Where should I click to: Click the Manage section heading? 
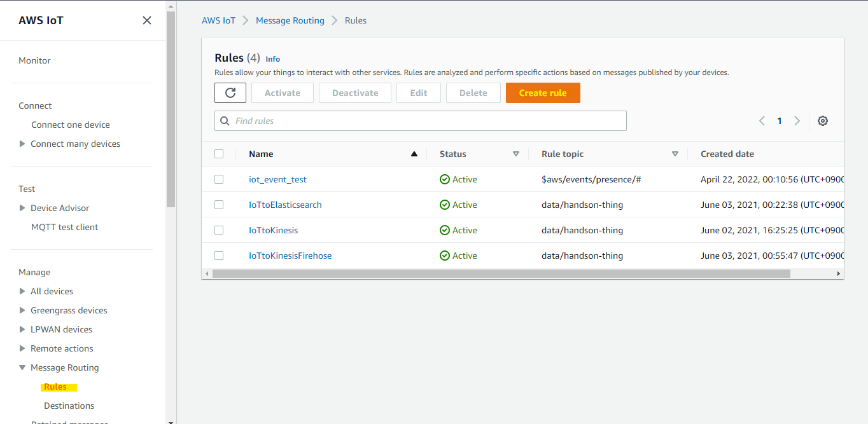tap(34, 272)
